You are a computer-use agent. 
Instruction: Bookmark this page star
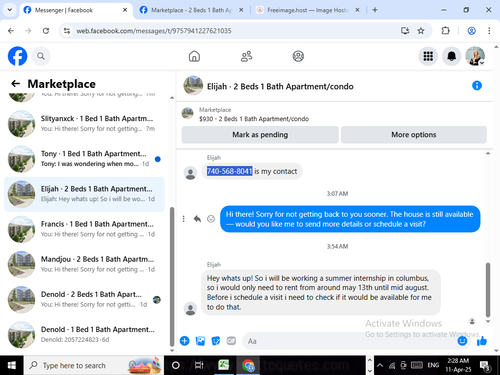click(x=421, y=31)
